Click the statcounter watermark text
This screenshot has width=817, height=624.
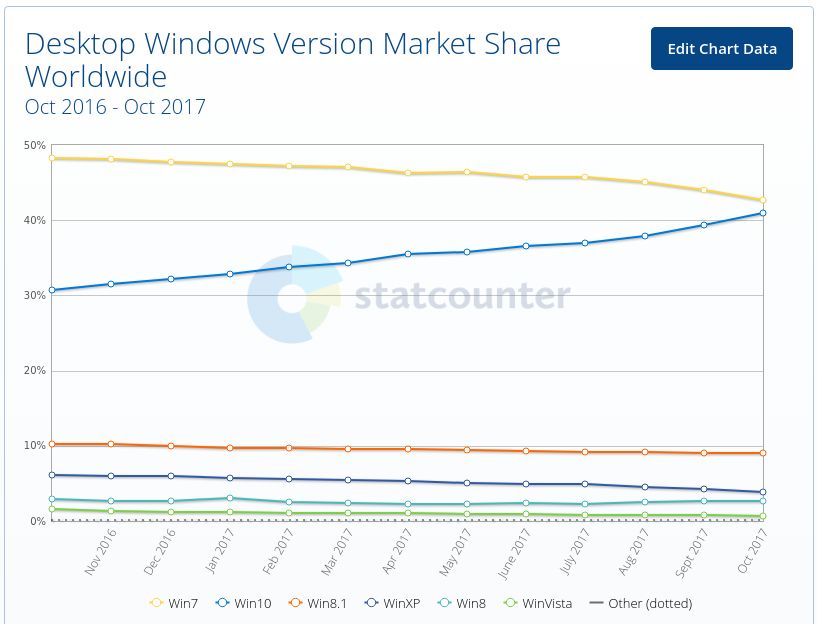click(462, 296)
